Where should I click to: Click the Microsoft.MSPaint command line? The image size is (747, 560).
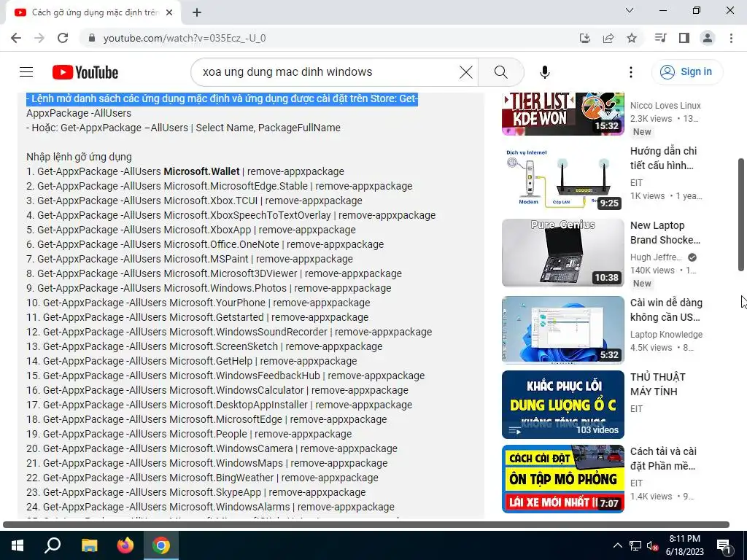point(190,259)
